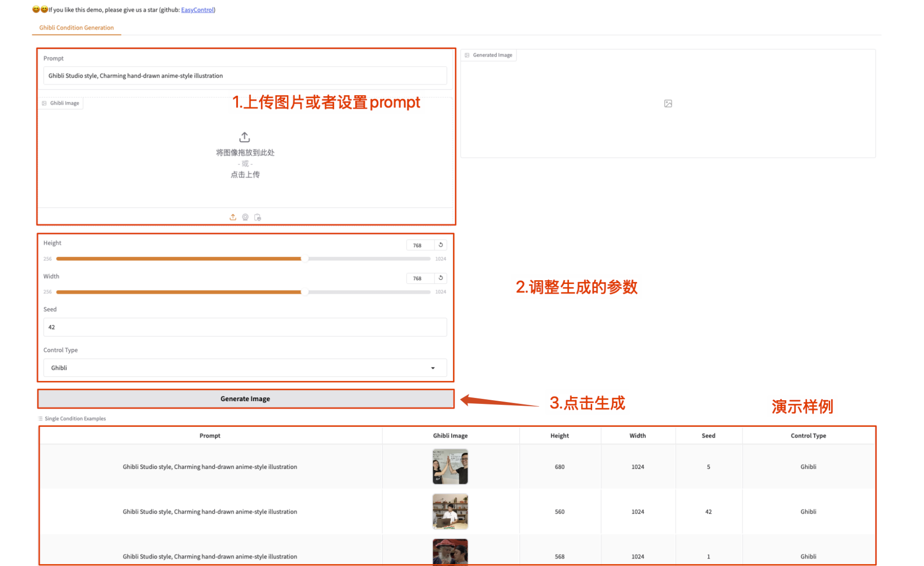Click the paste image from clipboard icon
Viewport: 924px width, 566px height.
pyautogui.click(x=258, y=217)
